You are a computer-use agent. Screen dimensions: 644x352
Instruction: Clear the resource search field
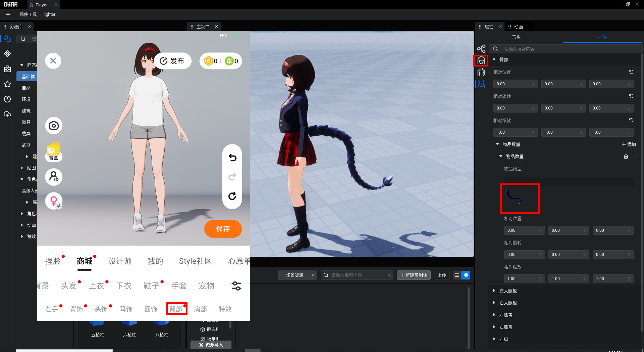[389, 275]
